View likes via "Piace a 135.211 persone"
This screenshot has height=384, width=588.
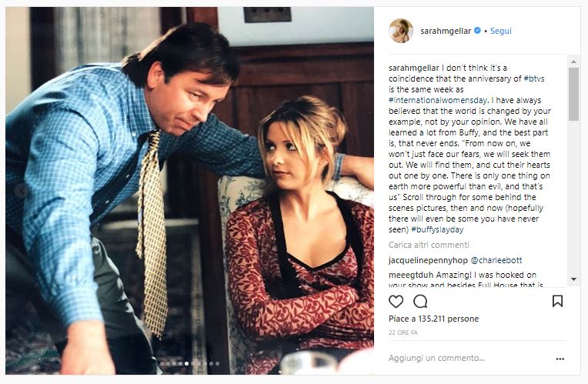433,319
